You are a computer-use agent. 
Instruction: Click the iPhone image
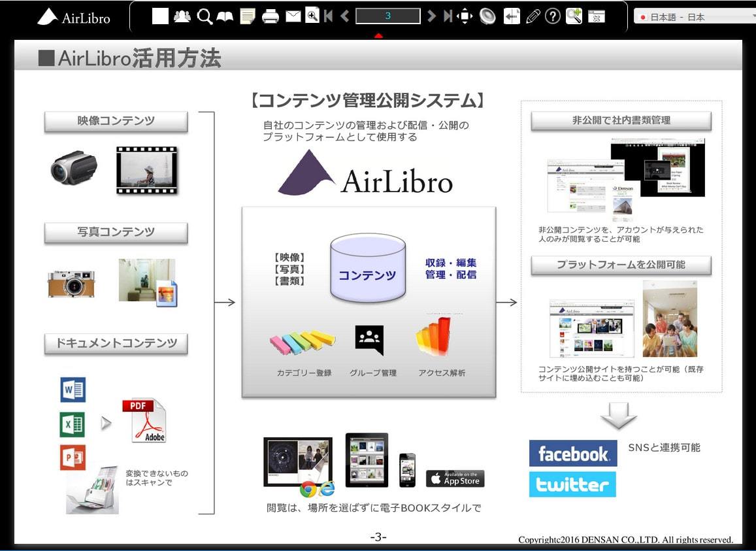coord(408,470)
